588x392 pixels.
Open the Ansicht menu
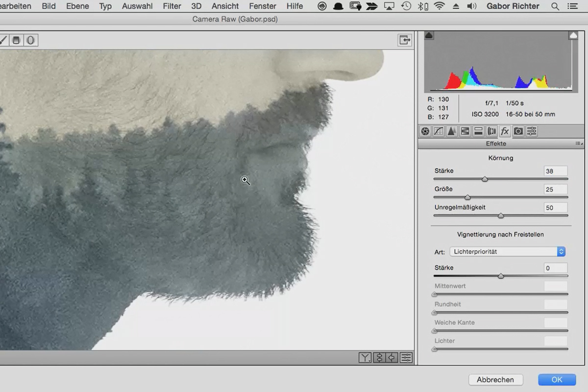pyautogui.click(x=225, y=6)
